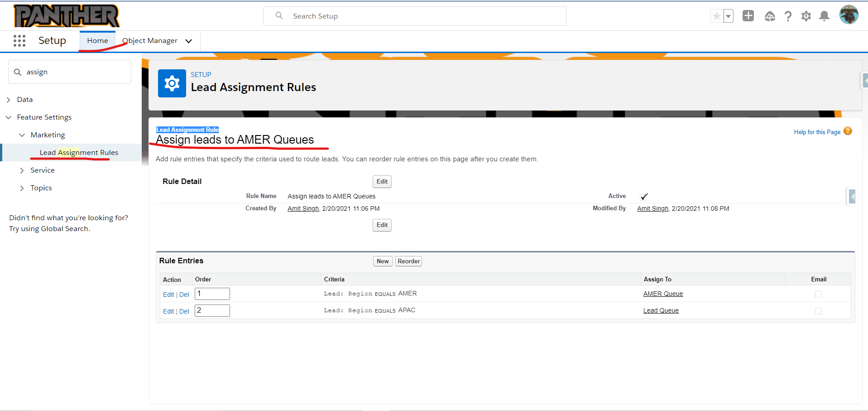
Task: Open the Setup gear icon
Action: tap(806, 16)
